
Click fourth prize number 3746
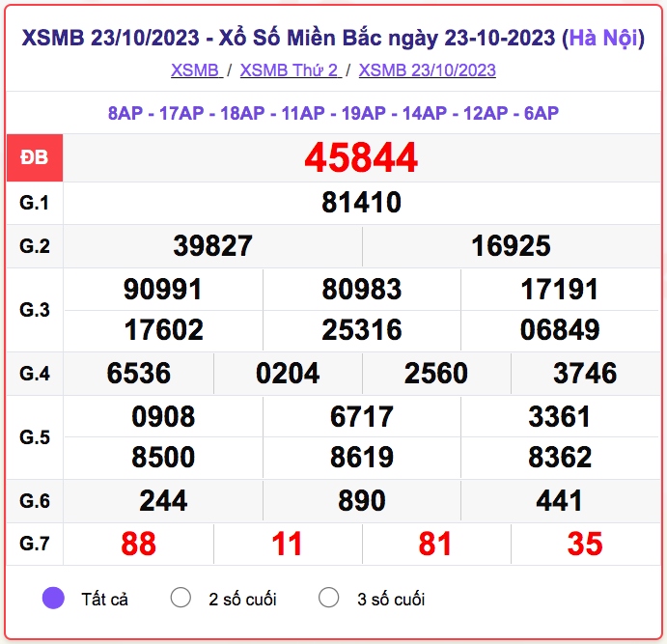click(585, 374)
